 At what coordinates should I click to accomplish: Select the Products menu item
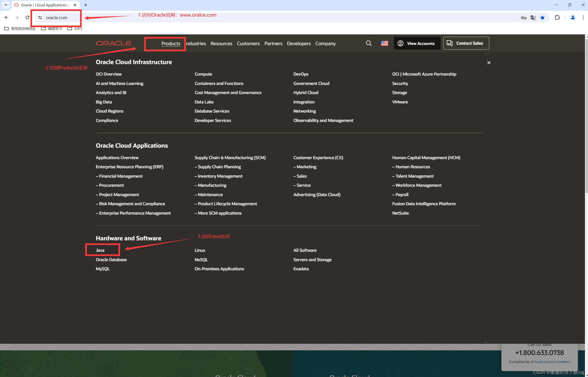[170, 43]
